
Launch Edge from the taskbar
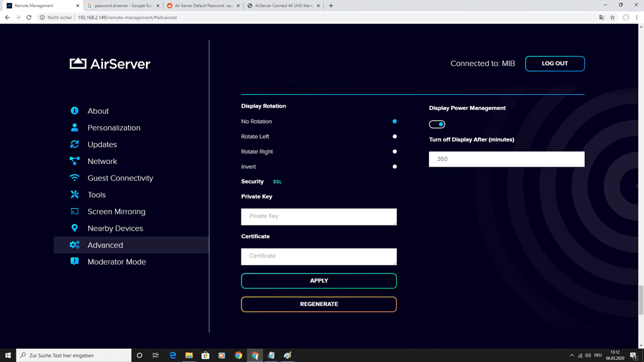click(x=172, y=355)
